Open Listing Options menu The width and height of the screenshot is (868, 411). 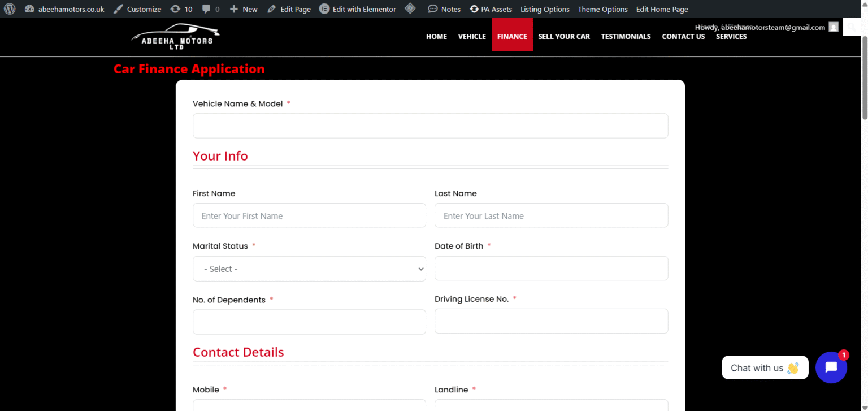[545, 9]
